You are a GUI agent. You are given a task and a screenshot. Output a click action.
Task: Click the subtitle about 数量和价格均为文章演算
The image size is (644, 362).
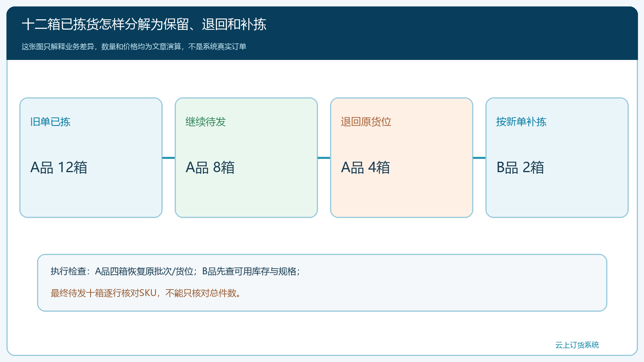(x=134, y=47)
